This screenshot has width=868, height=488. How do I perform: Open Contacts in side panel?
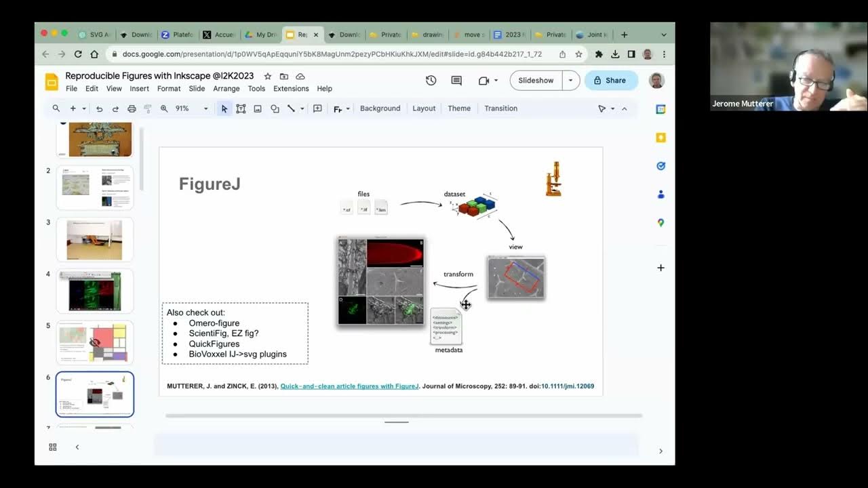point(660,195)
